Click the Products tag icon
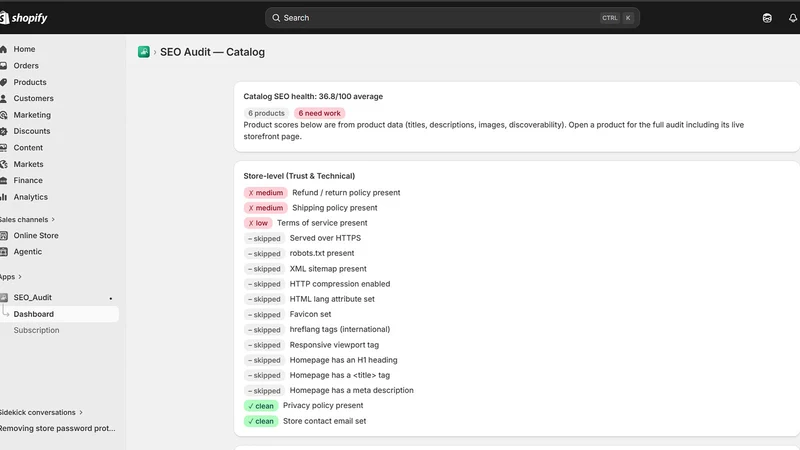 point(4,82)
